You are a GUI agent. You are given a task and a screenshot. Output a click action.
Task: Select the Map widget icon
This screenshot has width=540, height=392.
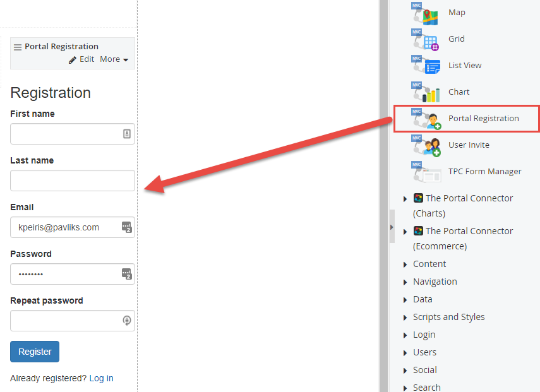pos(426,13)
